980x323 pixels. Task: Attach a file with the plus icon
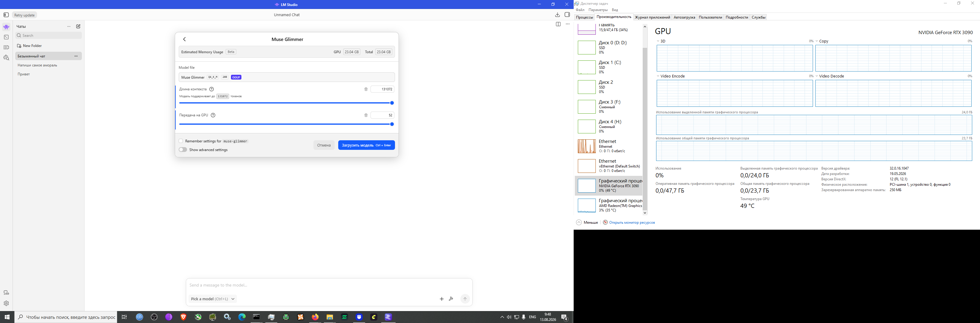(442, 299)
